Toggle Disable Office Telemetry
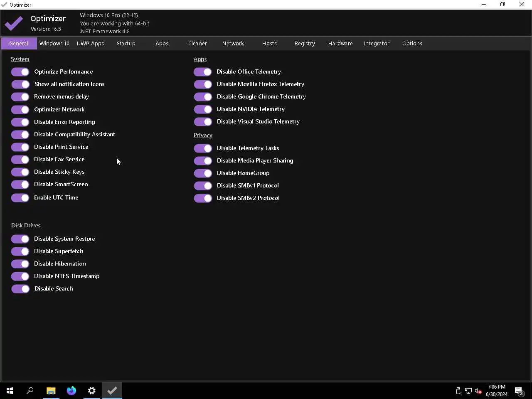This screenshot has width=532, height=399. click(203, 72)
